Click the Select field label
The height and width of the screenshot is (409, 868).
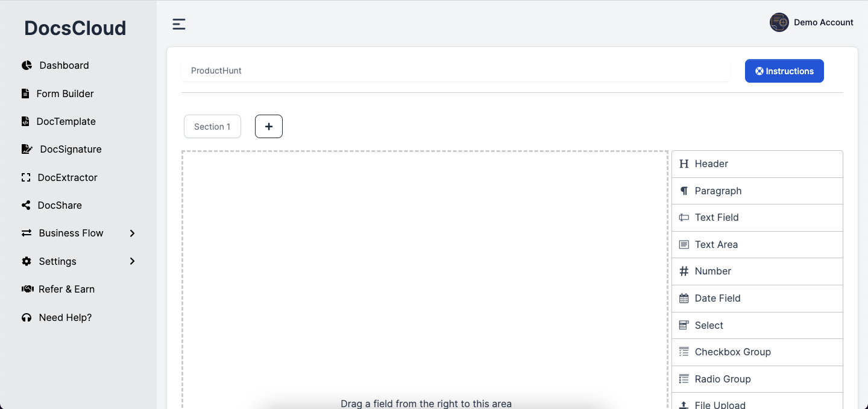pyautogui.click(x=709, y=325)
